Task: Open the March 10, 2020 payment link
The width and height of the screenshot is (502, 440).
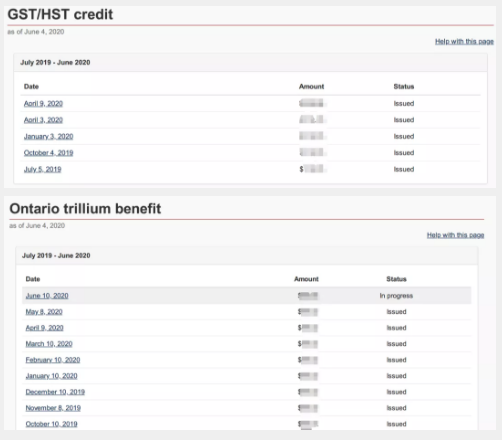Action: tap(49, 344)
